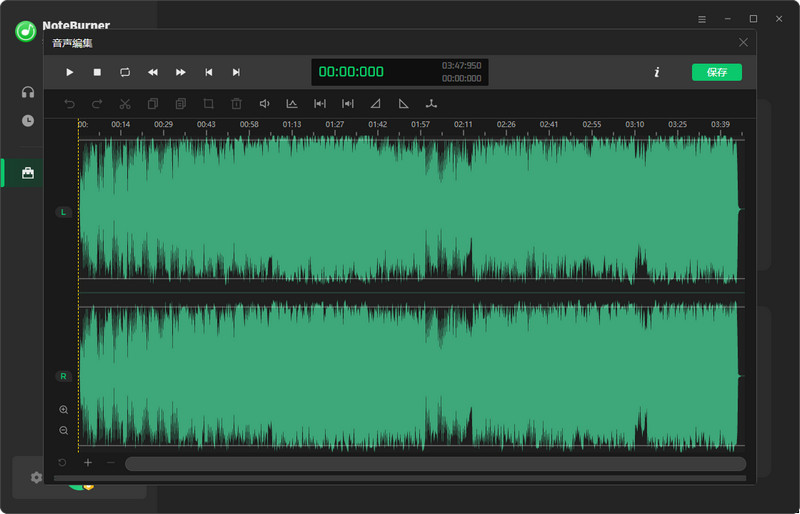800x514 pixels.
Task: Click the fast forward button
Action: tap(181, 72)
